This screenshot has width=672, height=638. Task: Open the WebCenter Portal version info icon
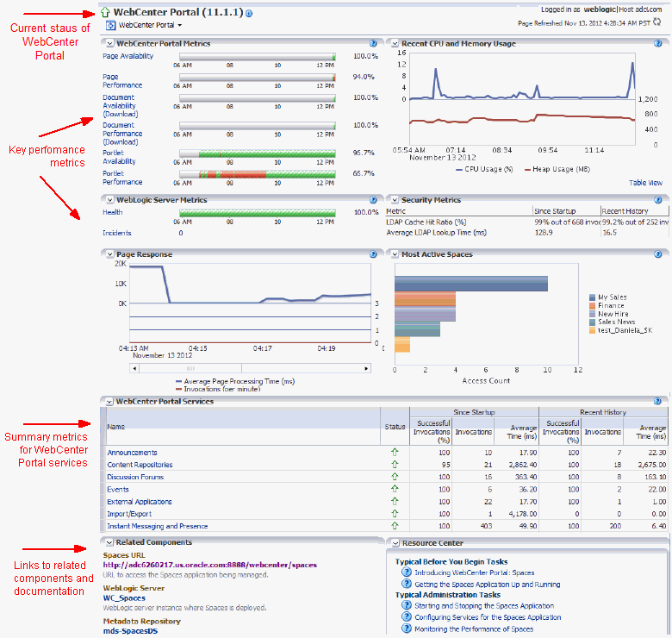(x=249, y=13)
